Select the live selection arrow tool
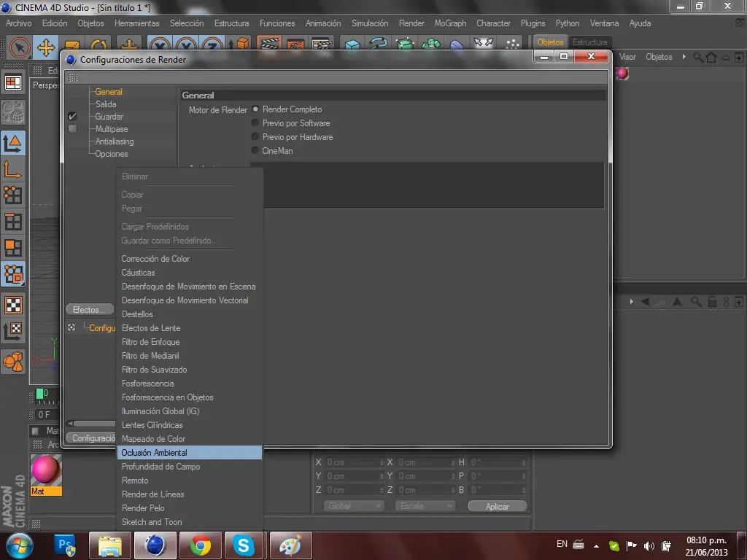The width and height of the screenshot is (747, 560). 20,47
